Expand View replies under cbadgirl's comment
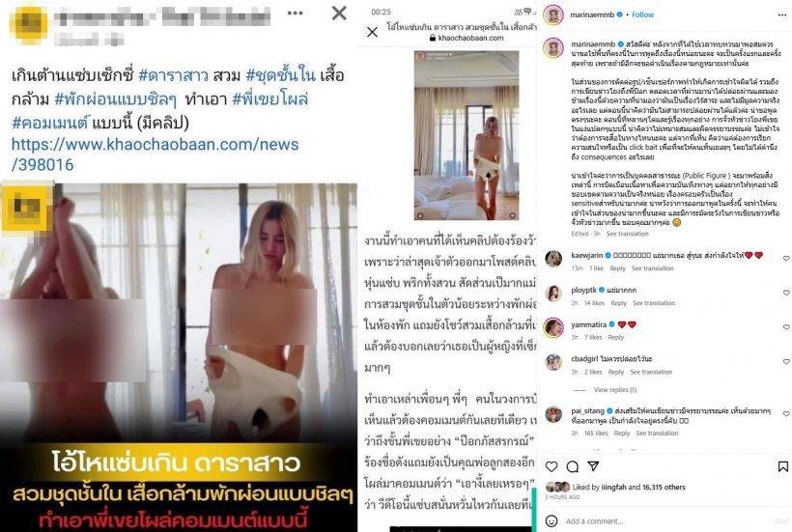 tap(614, 390)
